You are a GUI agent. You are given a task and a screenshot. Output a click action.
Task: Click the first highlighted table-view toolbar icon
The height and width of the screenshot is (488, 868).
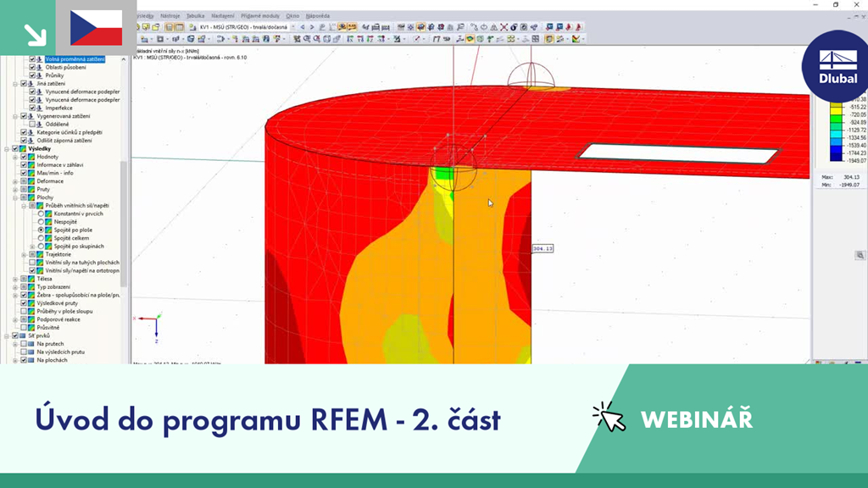[170, 27]
